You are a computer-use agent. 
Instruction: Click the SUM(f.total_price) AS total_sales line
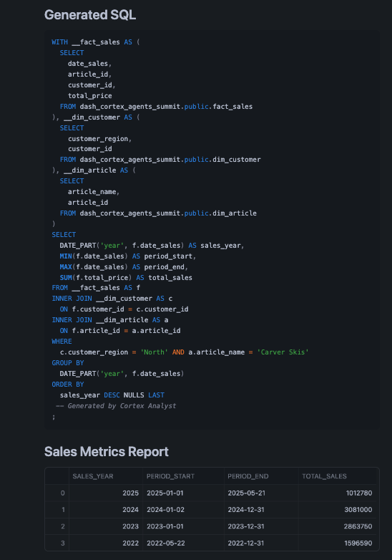coord(126,278)
